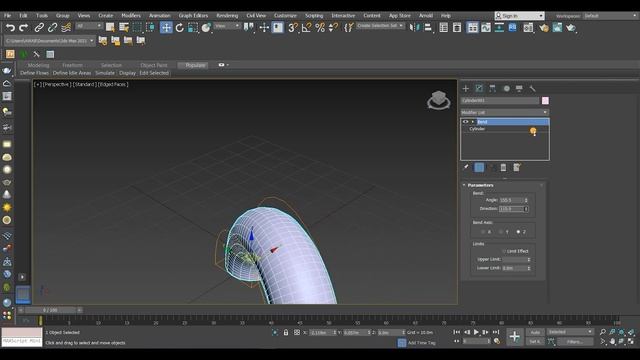Open the Sign In dropdown
The height and width of the screenshot is (360, 640).
point(520,16)
